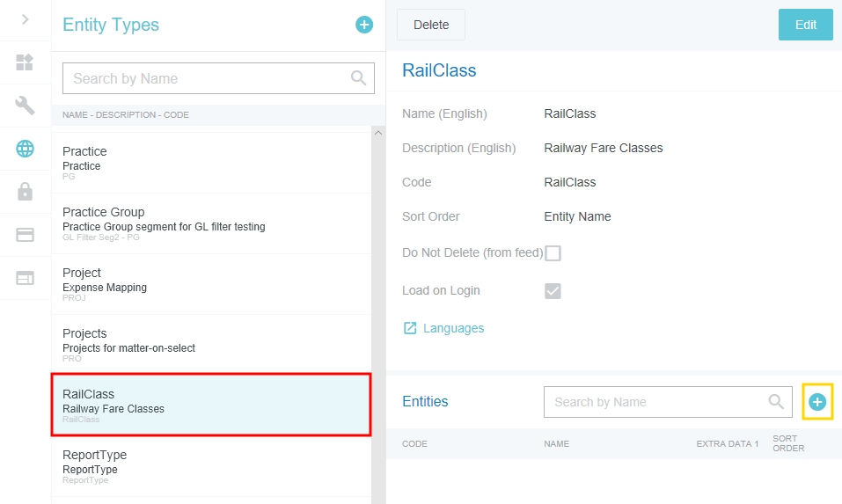
Task: Expand the left sidebar with chevron arrow
Action: [26, 19]
